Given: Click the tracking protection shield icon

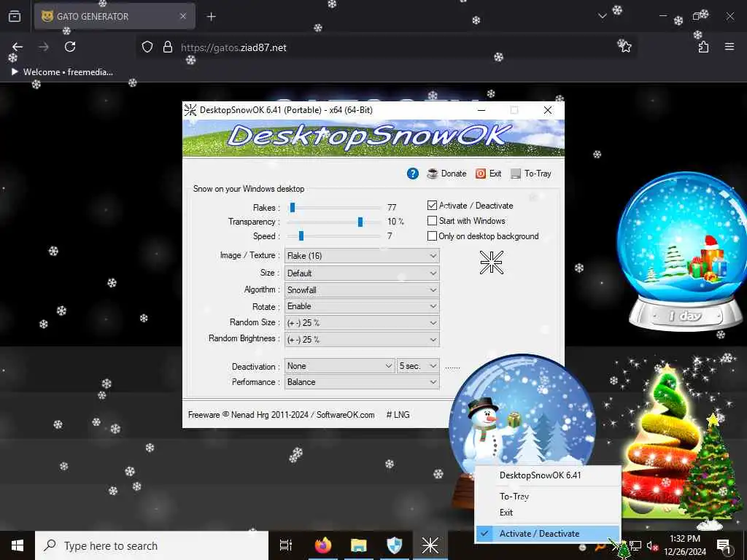Looking at the screenshot, I should coord(147,47).
